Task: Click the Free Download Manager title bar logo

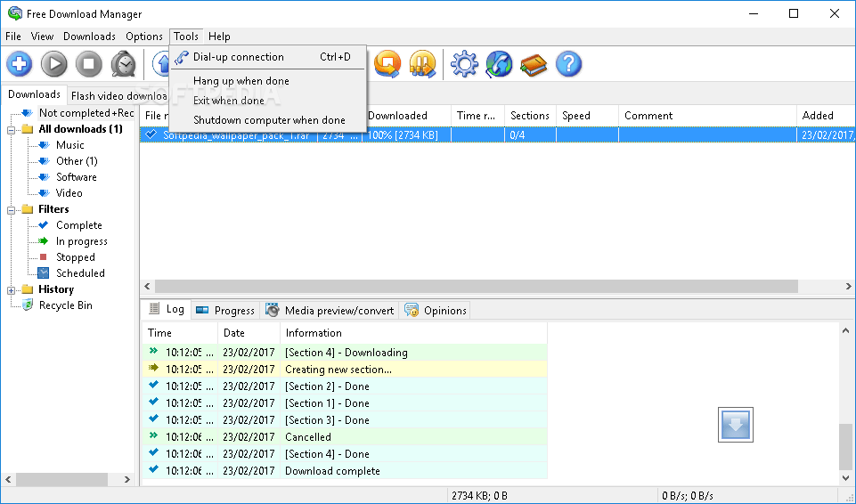Action: tap(15, 13)
